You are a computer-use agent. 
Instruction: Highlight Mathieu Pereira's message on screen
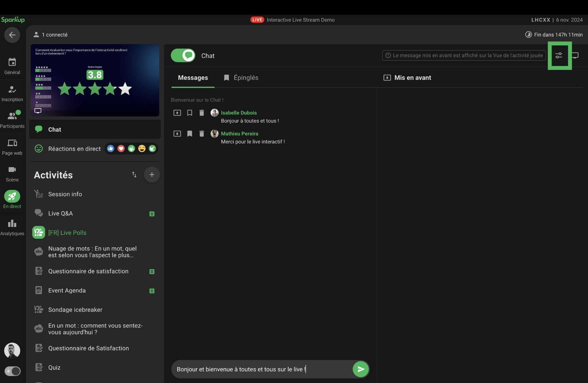[177, 134]
